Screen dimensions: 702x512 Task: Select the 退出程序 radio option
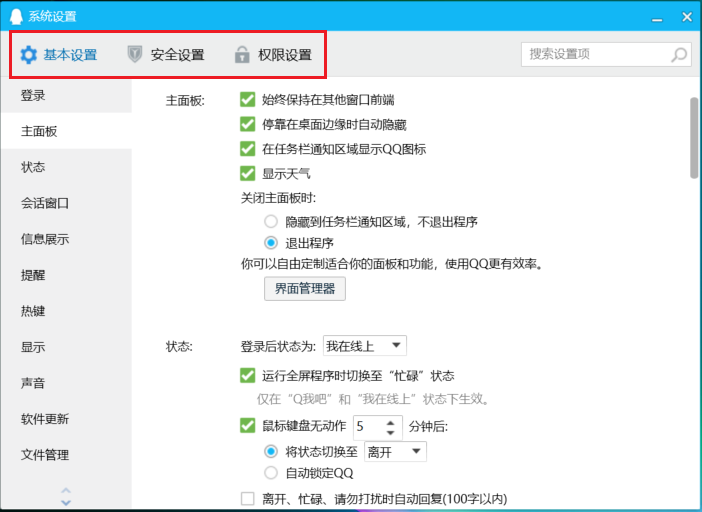coord(271,243)
